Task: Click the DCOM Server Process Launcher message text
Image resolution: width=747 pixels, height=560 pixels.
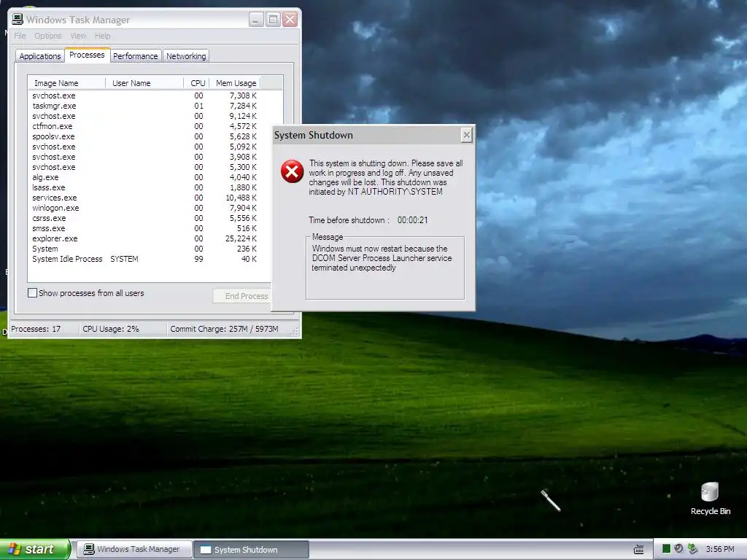Action: [382, 258]
